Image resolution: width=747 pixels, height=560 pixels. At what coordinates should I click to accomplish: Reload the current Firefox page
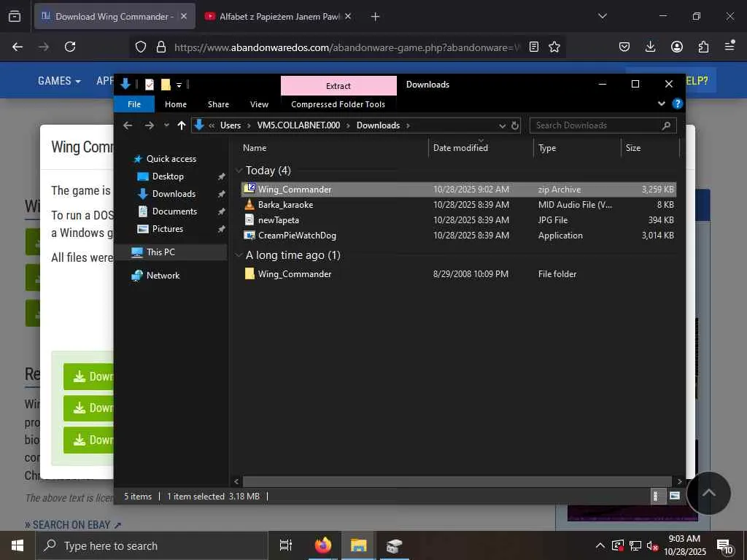point(70,47)
